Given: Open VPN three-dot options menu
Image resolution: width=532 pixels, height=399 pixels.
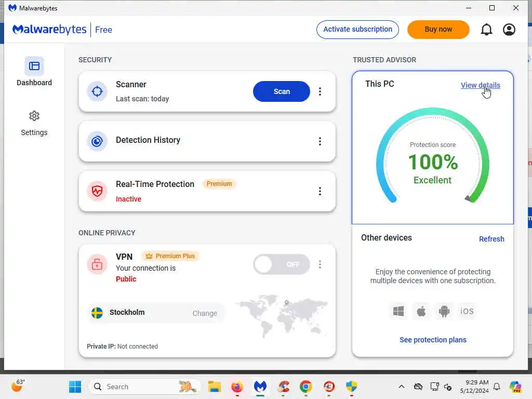Looking at the screenshot, I should point(320,264).
